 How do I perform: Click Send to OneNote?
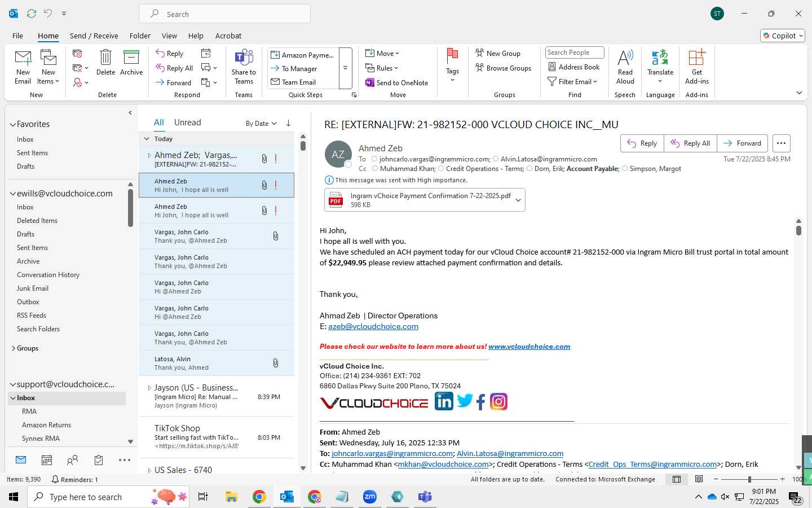tap(397, 83)
